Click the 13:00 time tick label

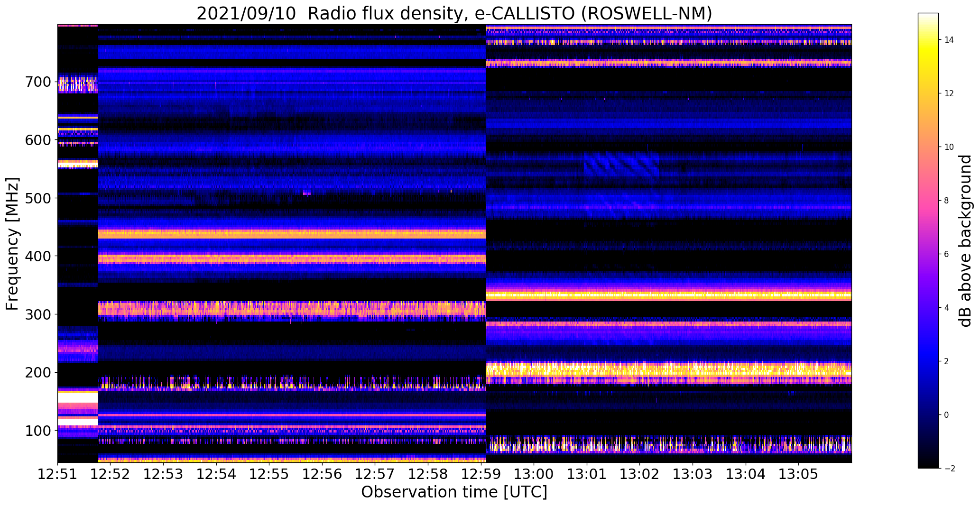click(x=534, y=473)
